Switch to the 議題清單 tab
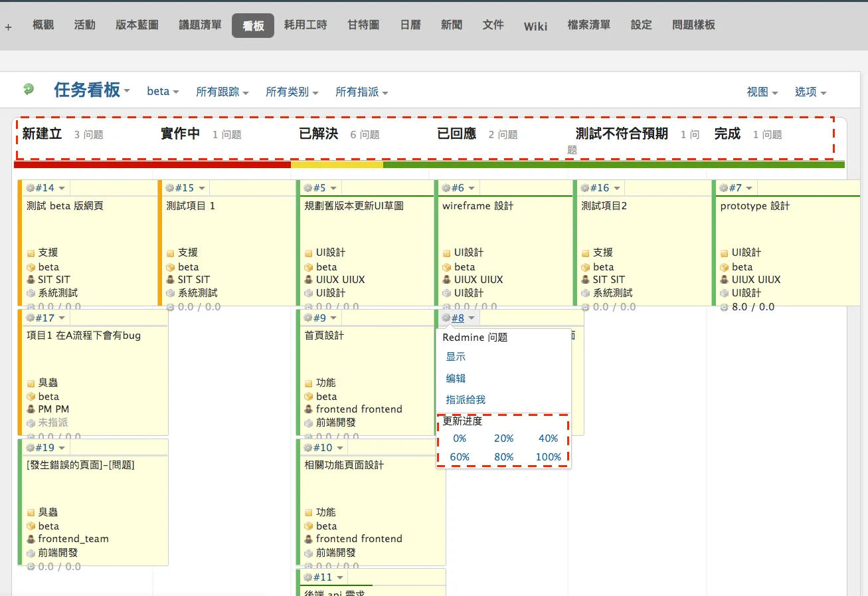This screenshot has height=596, width=868. tap(201, 25)
